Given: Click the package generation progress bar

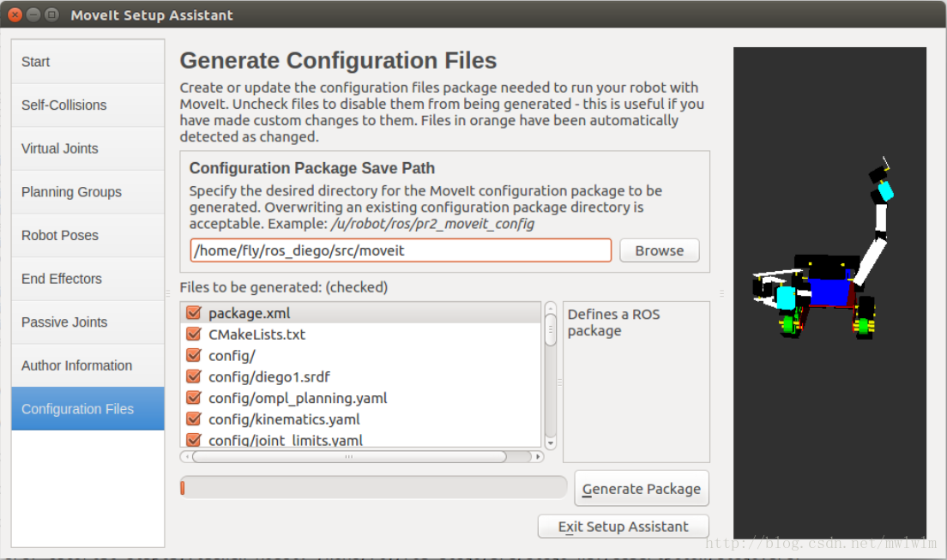Looking at the screenshot, I should tap(373, 487).
